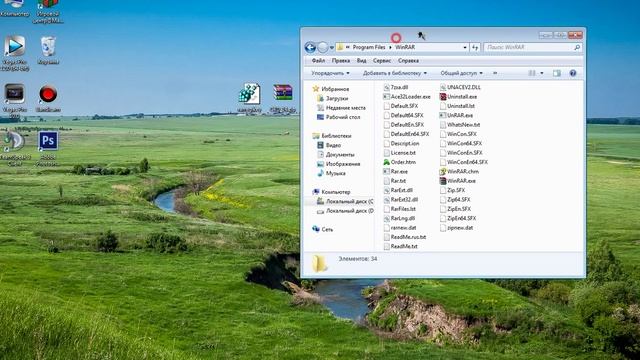Screen dimensions: 640x360
Task: Refresh the WinRAR folder view
Action: pos(475,47)
